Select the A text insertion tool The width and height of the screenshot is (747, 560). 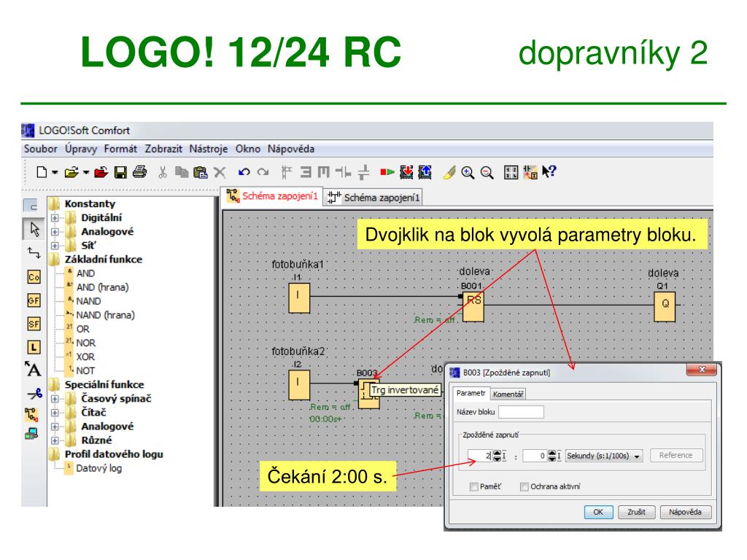(34, 369)
